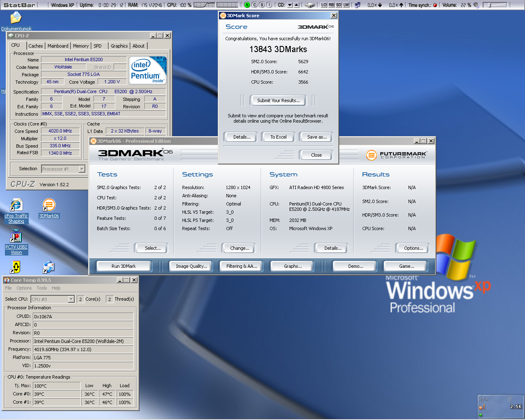Click the hard drive icon in StatBar
The height and width of the screenshot is (420, 525).
tap(310, 5)
